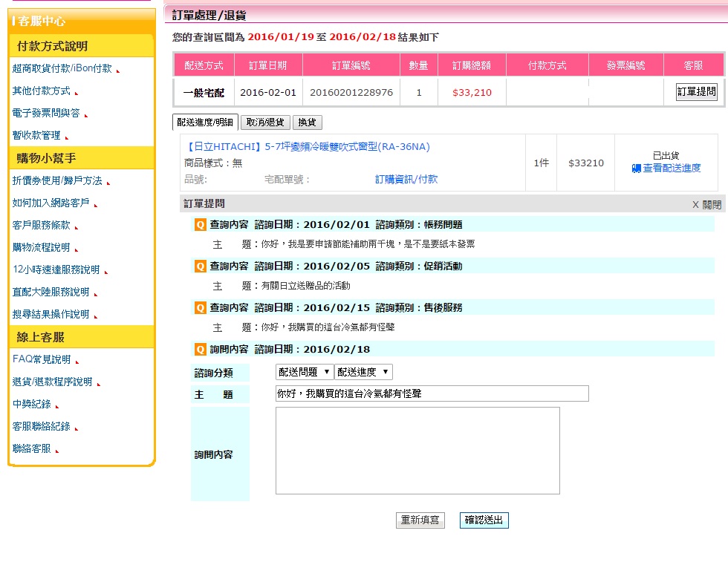
Task: Click 一般宅配 delivery method cell
Action: [x=204, y=93]
